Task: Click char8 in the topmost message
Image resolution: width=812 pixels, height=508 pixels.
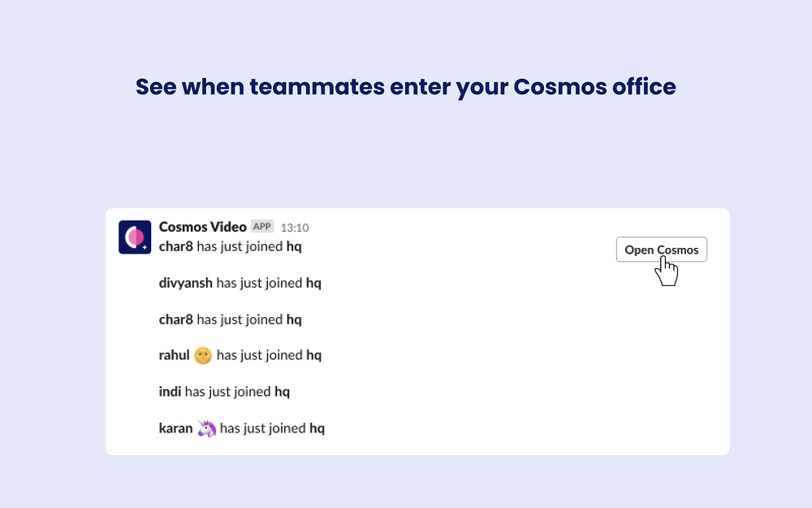Action: pyautogui.click(x=175, y=246)
